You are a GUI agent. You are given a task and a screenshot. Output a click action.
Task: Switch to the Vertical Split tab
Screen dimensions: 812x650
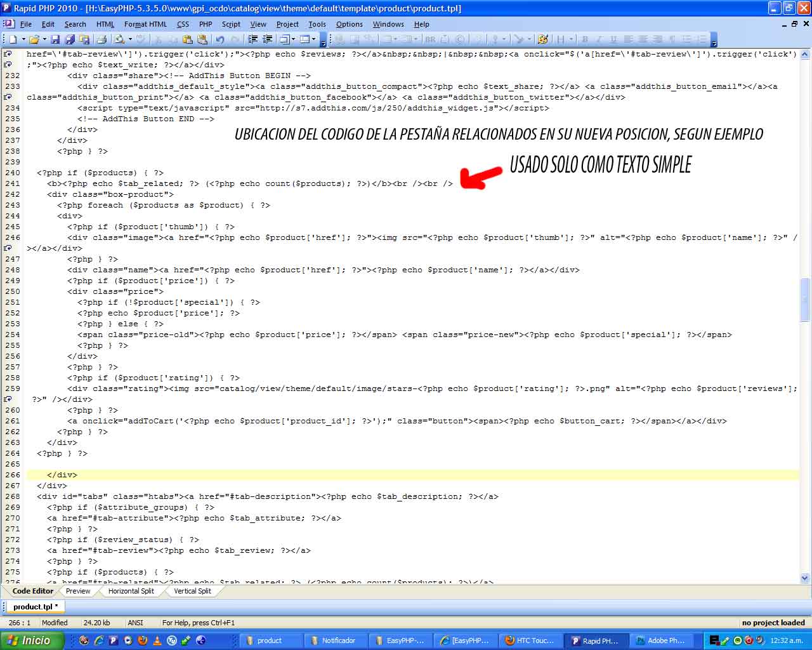click(x=192, y=591)
